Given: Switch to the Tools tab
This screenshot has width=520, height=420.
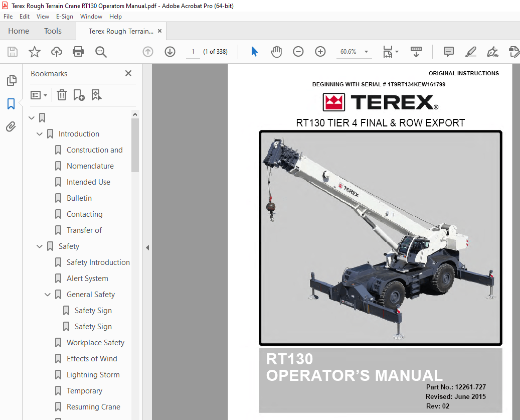Looking at the screenshot, I should point(52,31).
